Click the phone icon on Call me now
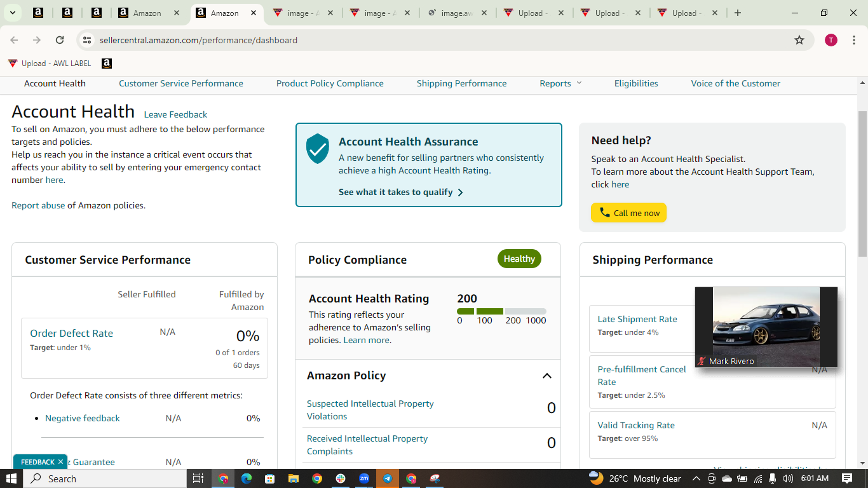Viewport: 868px width, 488px height. 605,213
